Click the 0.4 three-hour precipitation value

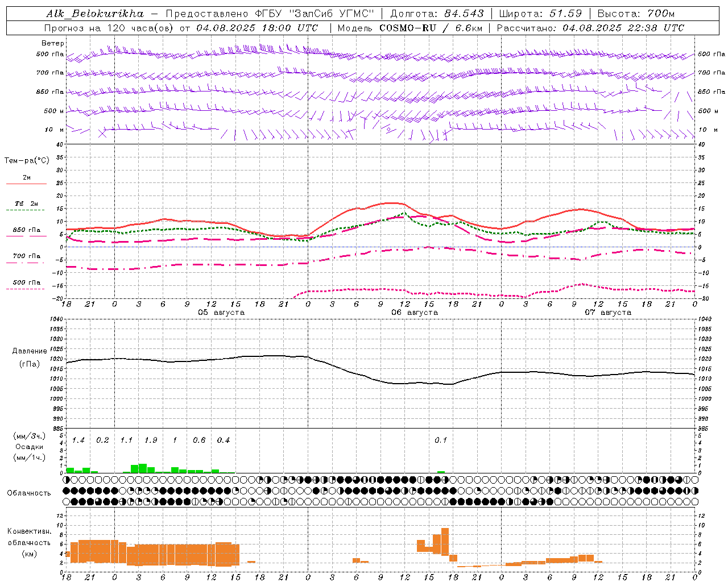coord(224,440)
